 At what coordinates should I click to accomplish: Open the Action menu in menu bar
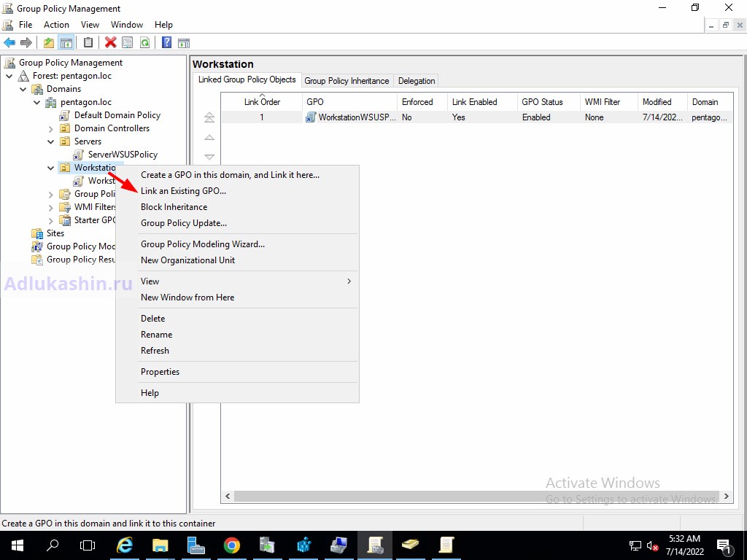point(56,25)
